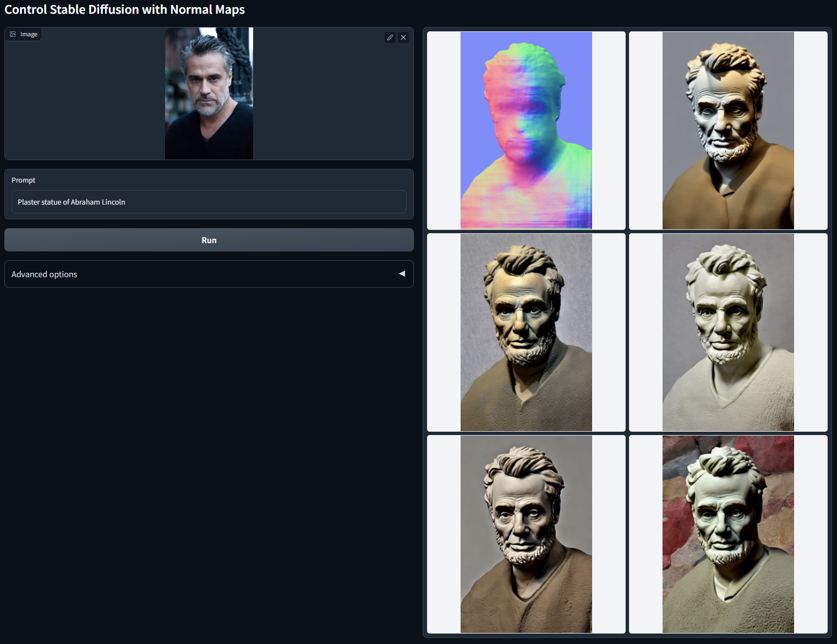Click the uploaded portrait photo of the man
This screenshot has width=837, height=644.
209,93
